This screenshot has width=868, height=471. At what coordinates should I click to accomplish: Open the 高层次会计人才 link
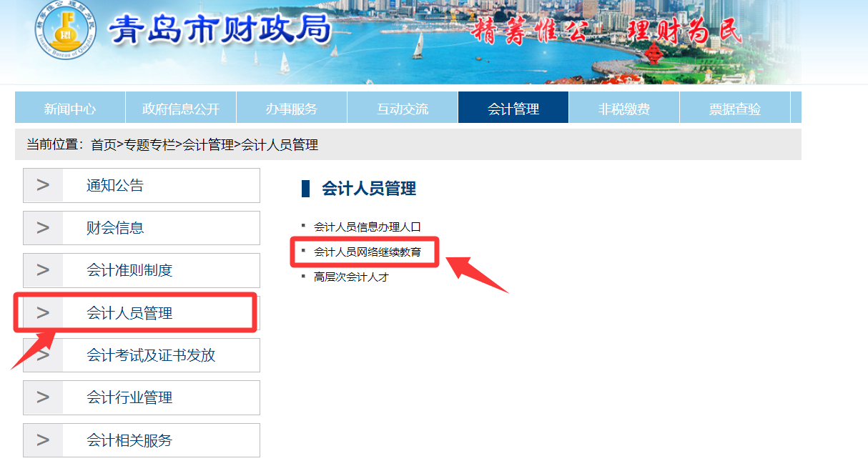point(351,277)
